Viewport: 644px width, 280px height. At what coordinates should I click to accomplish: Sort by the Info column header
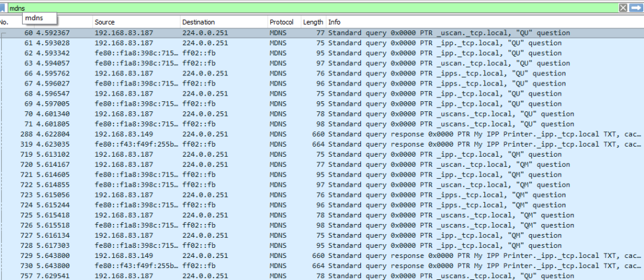440,22
